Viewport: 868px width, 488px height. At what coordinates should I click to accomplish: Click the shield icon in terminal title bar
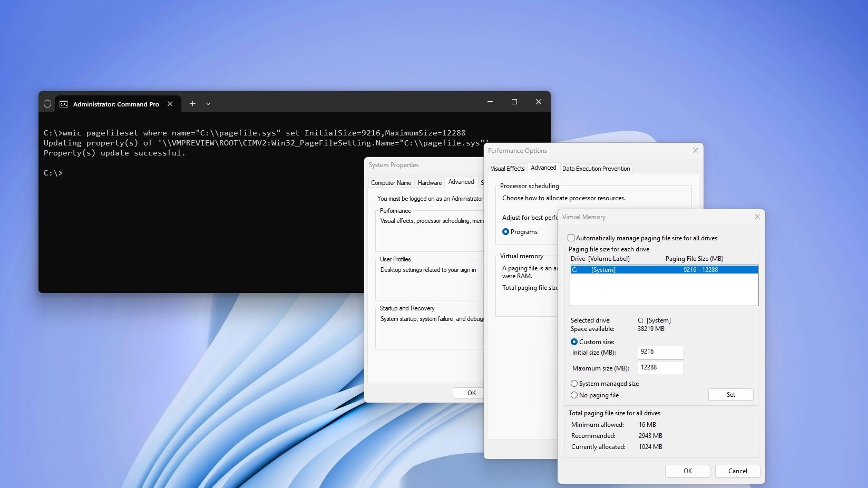(47, 103)
